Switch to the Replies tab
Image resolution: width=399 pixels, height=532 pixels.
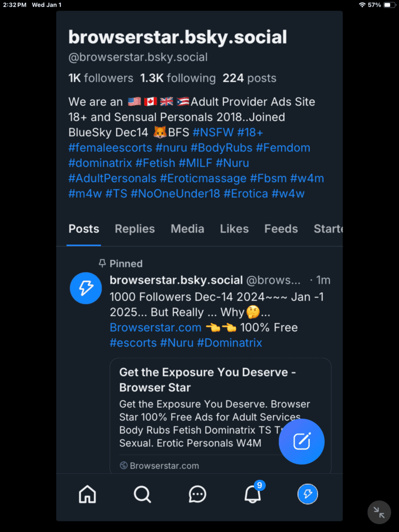(135, 229)
